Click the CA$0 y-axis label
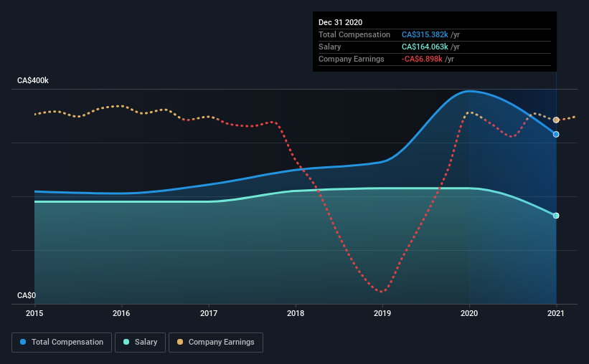This screenshot has width=589, height=364. [x=27, y=295]
